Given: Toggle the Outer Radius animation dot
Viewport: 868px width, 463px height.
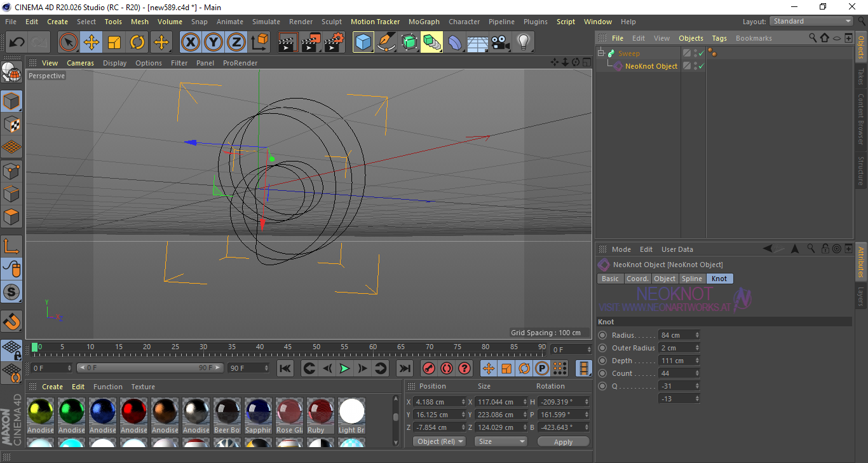Looking at the screenshot, I should tap(602, 348).
